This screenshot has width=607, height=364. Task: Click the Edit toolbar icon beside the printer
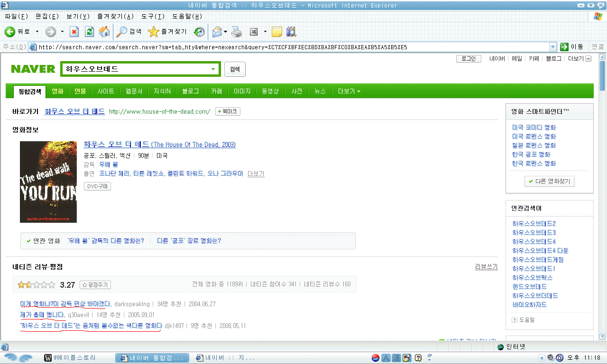pyautogui.click(x=254, y=32)
